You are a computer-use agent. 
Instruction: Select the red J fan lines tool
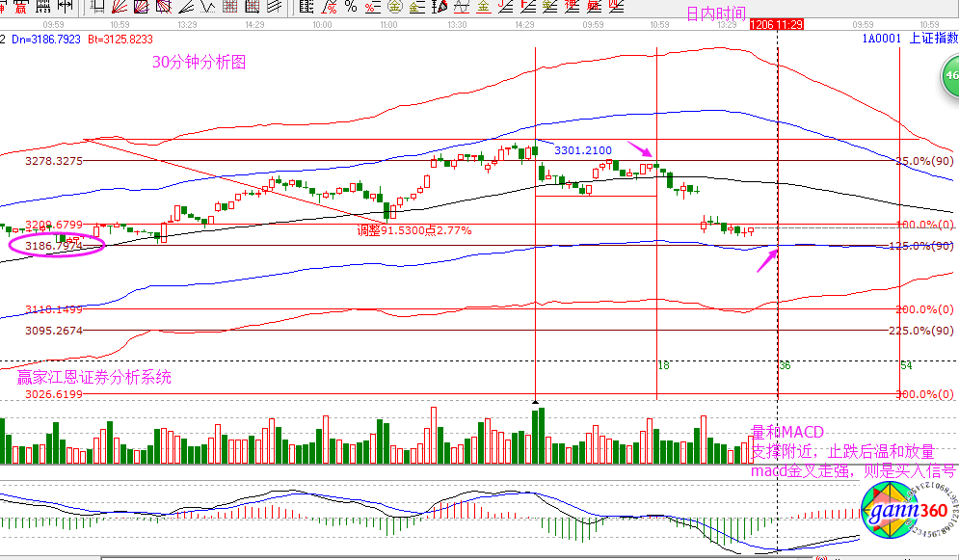506,7
